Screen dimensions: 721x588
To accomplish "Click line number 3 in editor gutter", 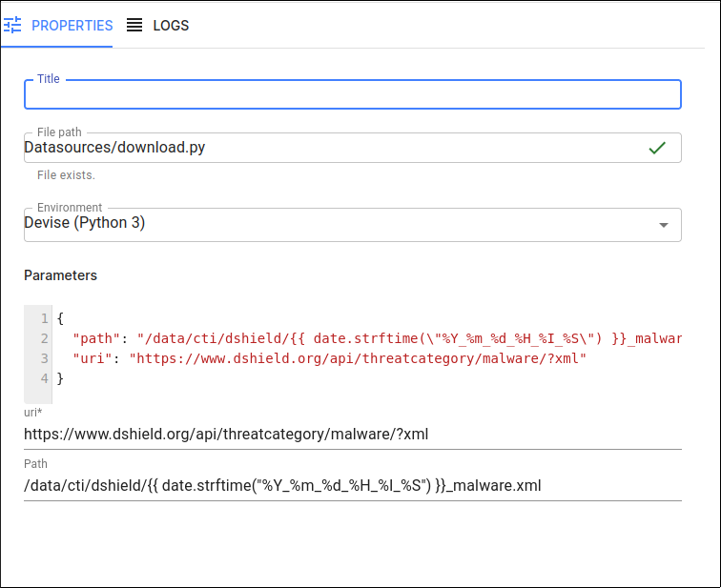I will pyautogui.click(x=44, y=358).
